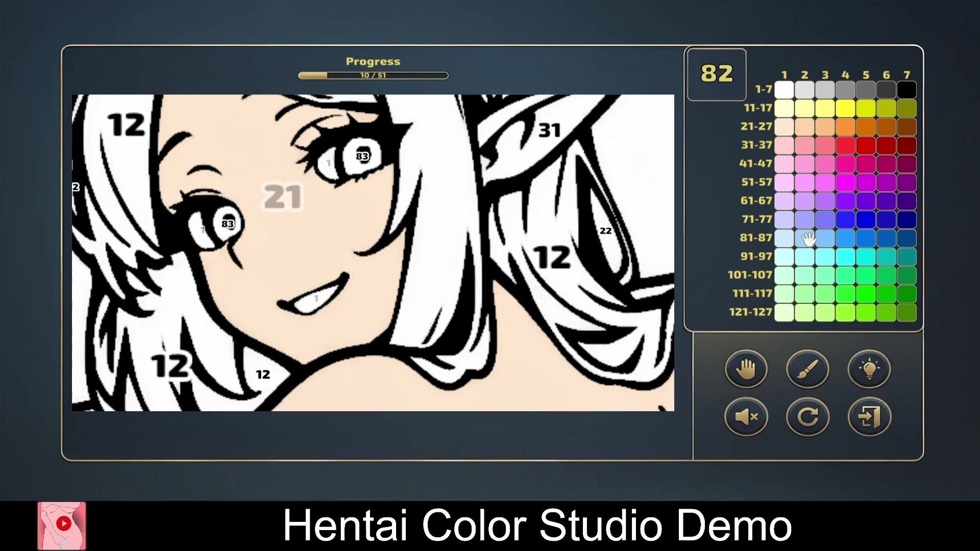The height and width of the screenshot is (551, 980).
Task: Select the hand pan tool button
Action: (x=746, y=368)
